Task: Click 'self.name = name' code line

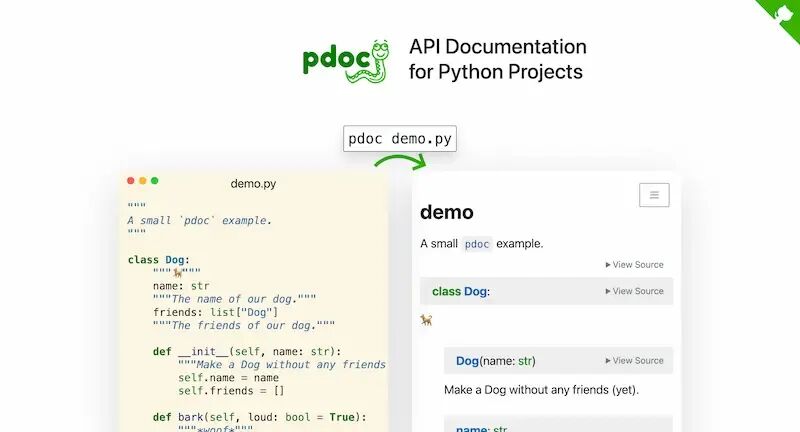Action: (x=229, y=378)
